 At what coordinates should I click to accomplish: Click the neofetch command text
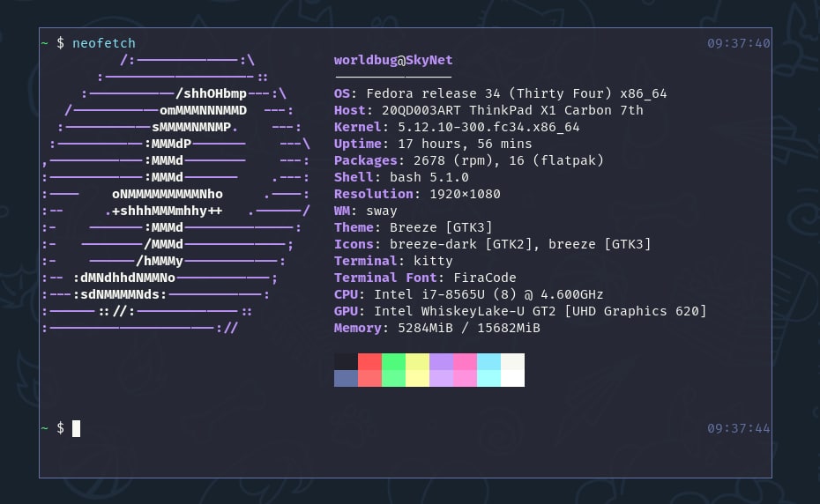pos(103,43)
